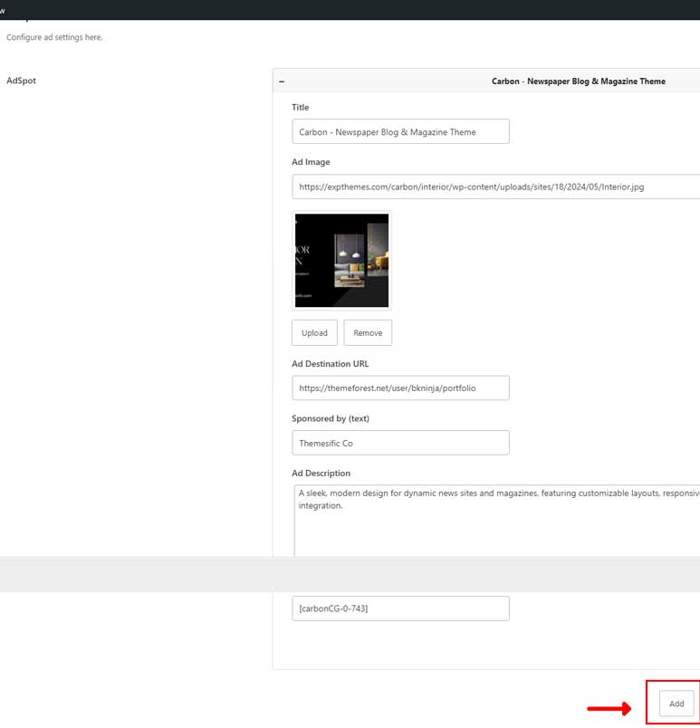Screen dimensions: 700x728
Task: Click the Ad Image URL field
Action: (495, 187)
